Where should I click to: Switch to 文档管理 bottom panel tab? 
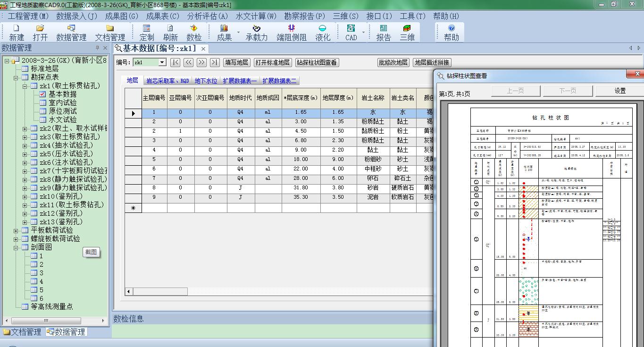(22, 332)
